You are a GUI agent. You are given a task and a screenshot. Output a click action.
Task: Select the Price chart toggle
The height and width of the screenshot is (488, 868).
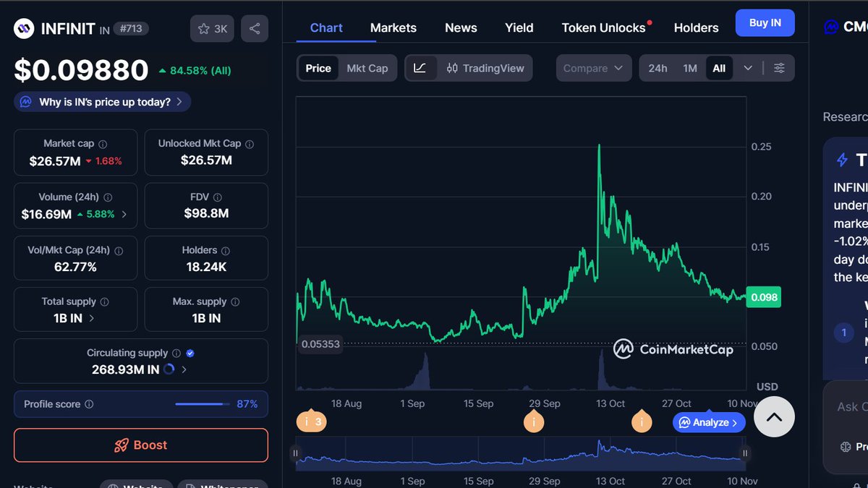tap(318, 68)
